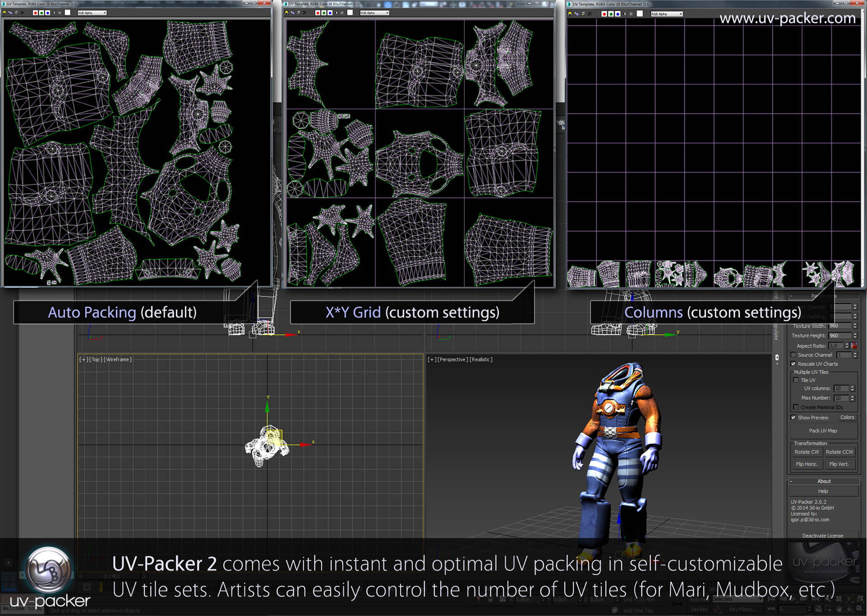Image resolution: width=867 pixels, height=616 pixels.
Task: Open RGB Alpha dropdown in X*Y Grid window
Action: [374, 13]
